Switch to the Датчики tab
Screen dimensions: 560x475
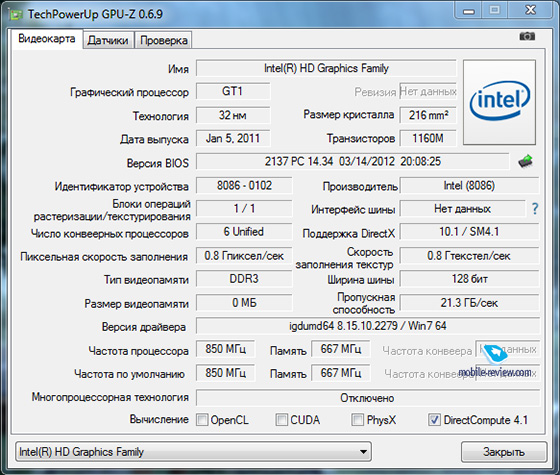(108, 40)
